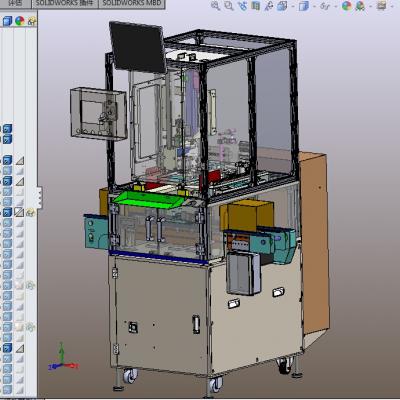Click the Apply Scene icon
The width and height of the screenshot is (400, 400).
tap(360, 6)
